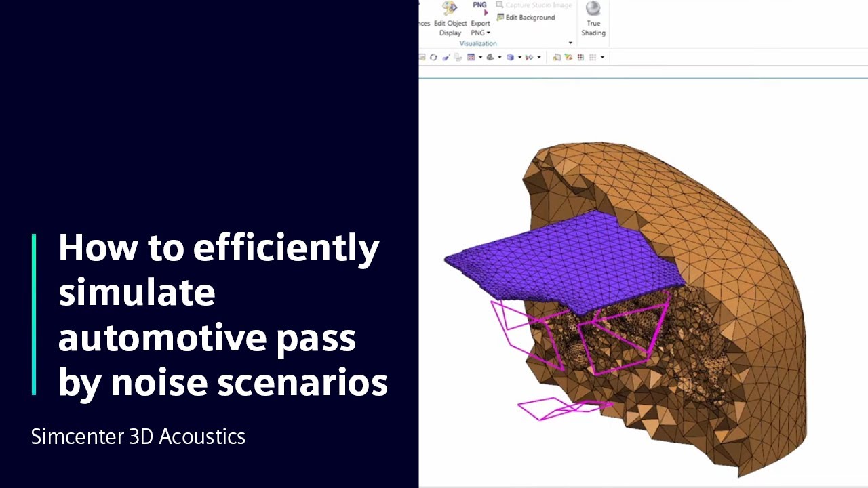Click the brush-like tool icon in toolbar

446,58
